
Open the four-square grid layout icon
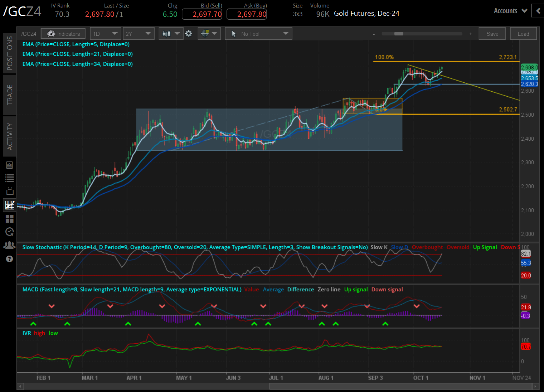click(x=10, y=218)
